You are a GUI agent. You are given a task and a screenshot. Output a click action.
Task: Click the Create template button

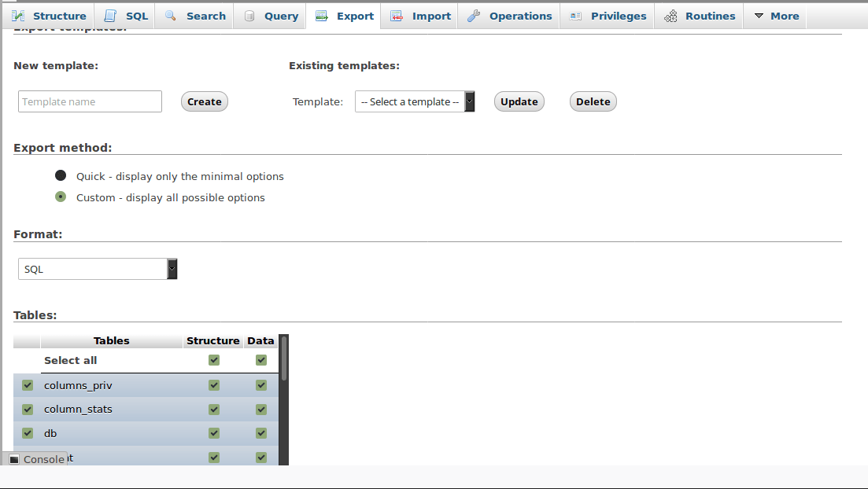pos(204,101)
